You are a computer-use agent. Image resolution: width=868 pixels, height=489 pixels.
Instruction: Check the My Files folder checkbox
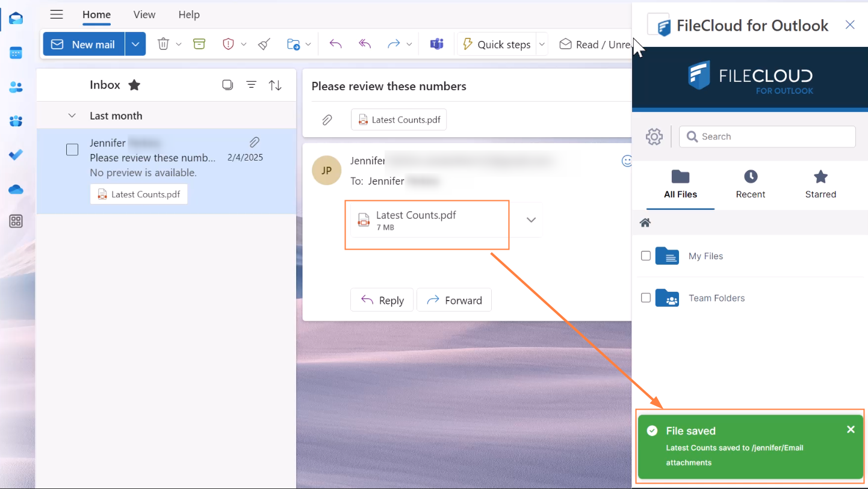646,256
